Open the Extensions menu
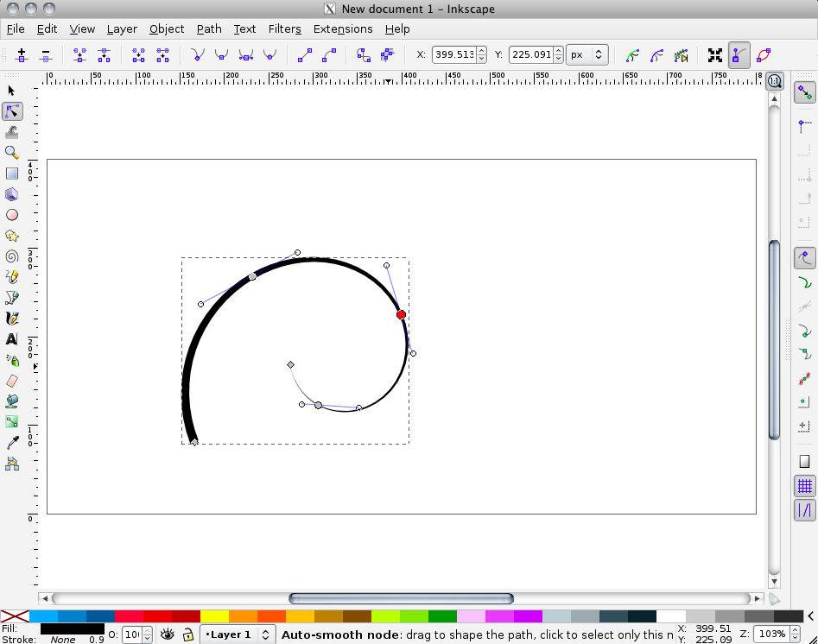The image size is (818, 644). 343,28
